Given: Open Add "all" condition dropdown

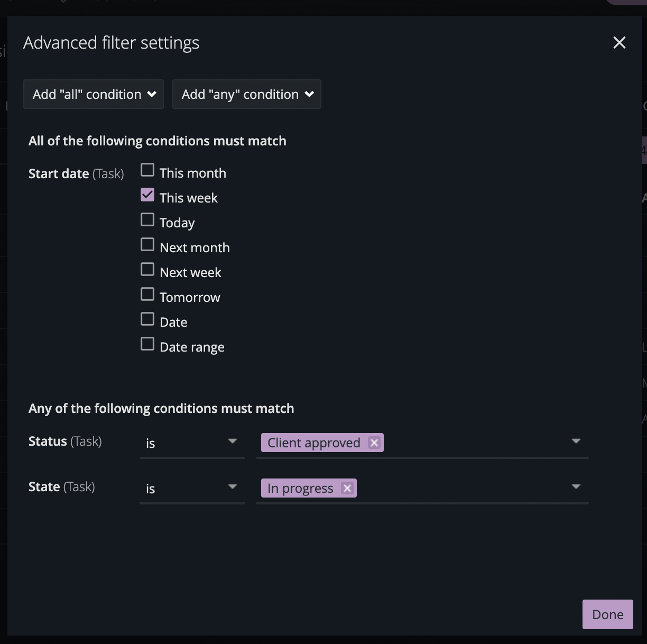Looking at the screenshot, I should pyautogui.click(x=94, y=94).
